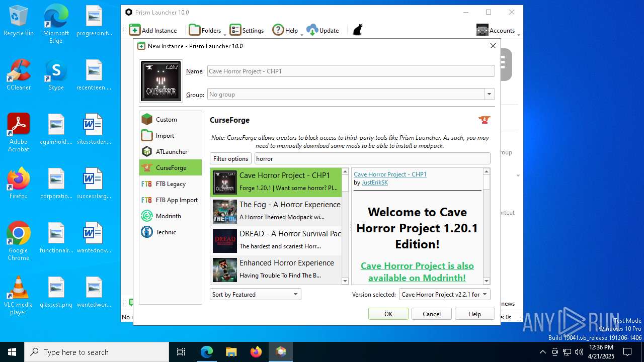
Task: Open Task View on the taskbar
Action: click(x=181, y=352)
